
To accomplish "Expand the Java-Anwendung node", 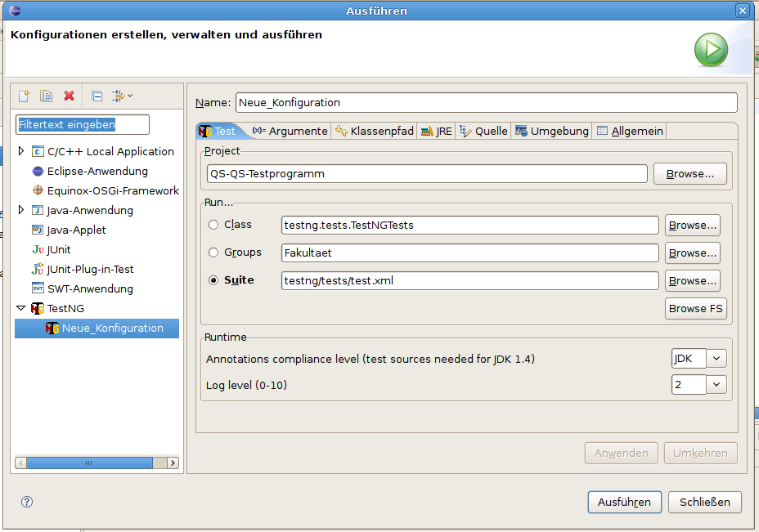I will coord(20,210).
